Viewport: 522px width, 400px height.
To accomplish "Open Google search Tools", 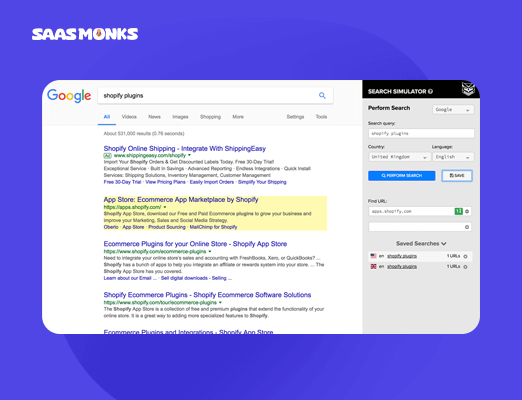I will click(321, 117).
